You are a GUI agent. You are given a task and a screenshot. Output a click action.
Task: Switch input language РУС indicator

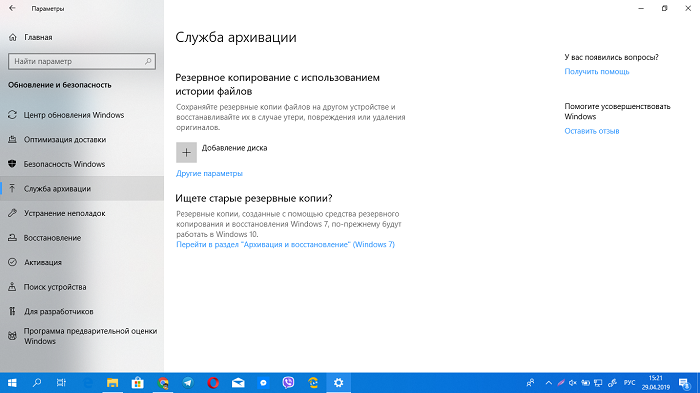click(x=629, y=383)
